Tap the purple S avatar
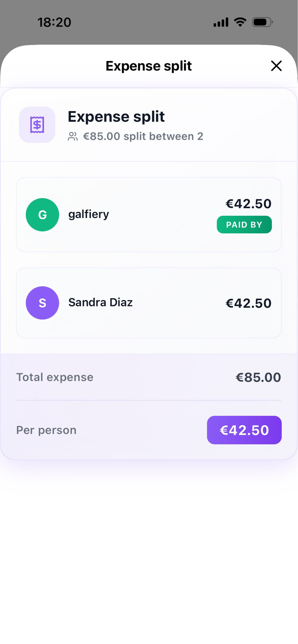The height and width of the screenshot is (644, 298). coord(42,303)
